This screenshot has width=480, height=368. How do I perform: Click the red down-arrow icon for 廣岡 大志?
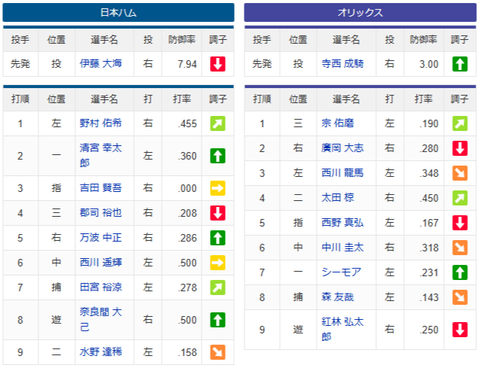point(460,148)
